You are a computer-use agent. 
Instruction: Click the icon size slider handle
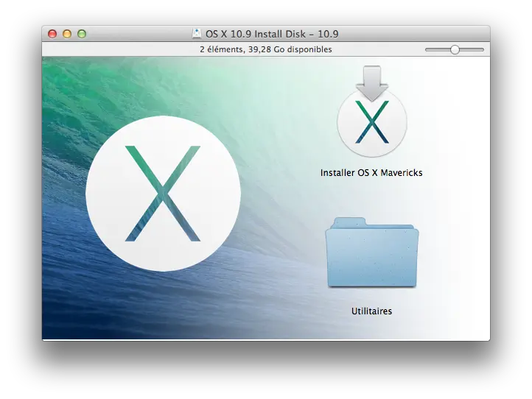(x=455, y=49)
